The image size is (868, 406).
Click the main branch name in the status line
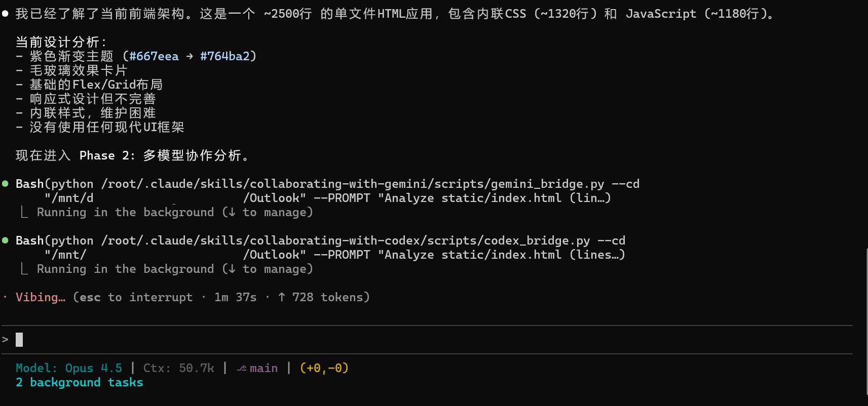tap(263, 369)
